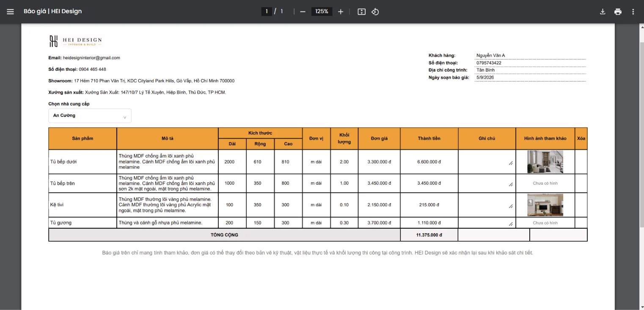Print the quotation document
Viewport: 644px width, 310px height.
coord(618,11)
